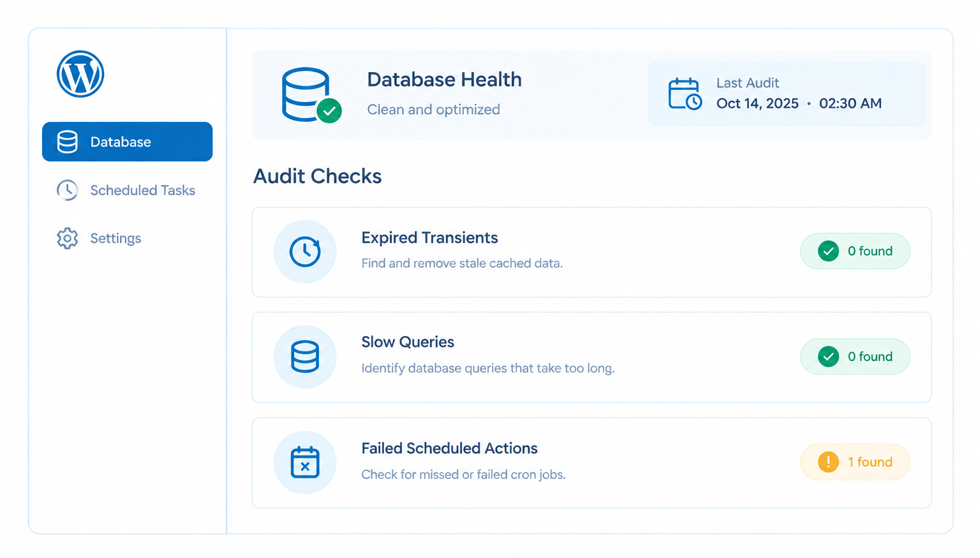980x558 pixels.
Task: Click the Slow Queries 0 found badge
Action: (855, 356)
